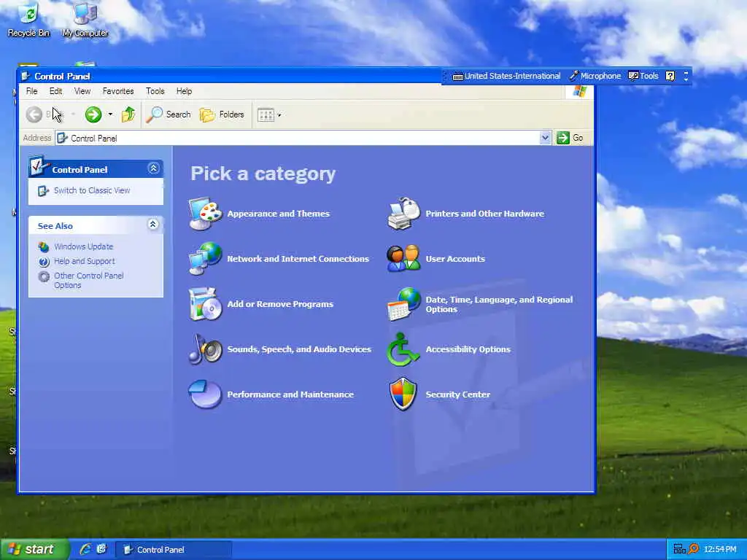
Task: Click Control Panel taskbar button
Action: (174, 550)
